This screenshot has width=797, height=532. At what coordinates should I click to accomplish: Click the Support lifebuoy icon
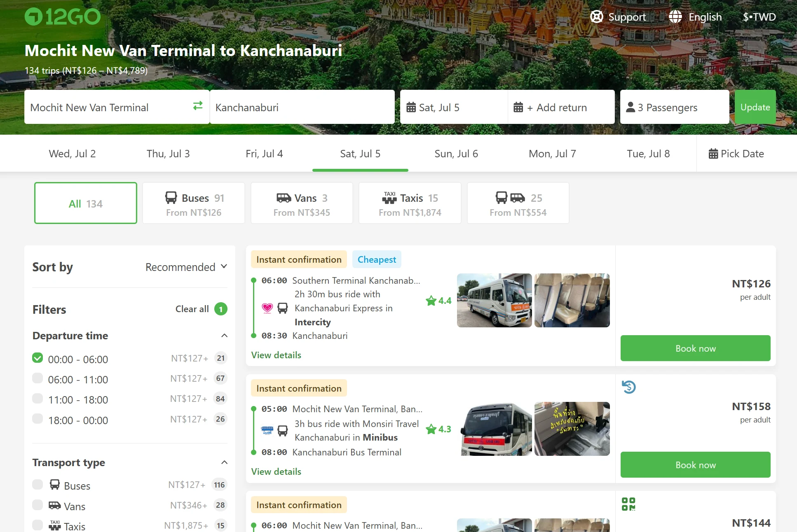pyautogui.click(x=596, y=17)
